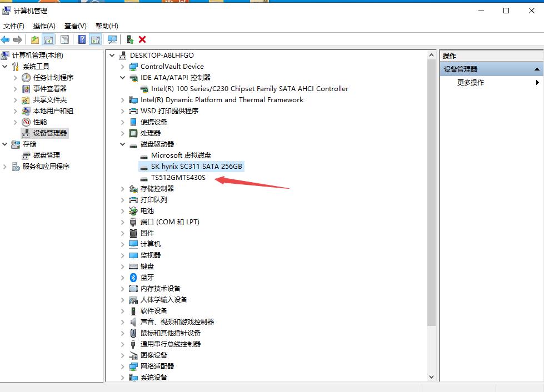Click the update driver toolbar icon
Screen dimensions: 544x392
click(x=130, y=40)
